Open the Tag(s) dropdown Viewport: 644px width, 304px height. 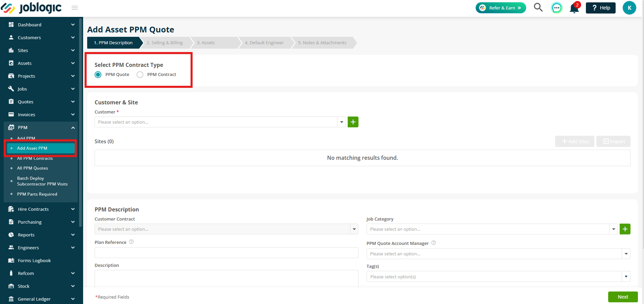coord(498,277)
